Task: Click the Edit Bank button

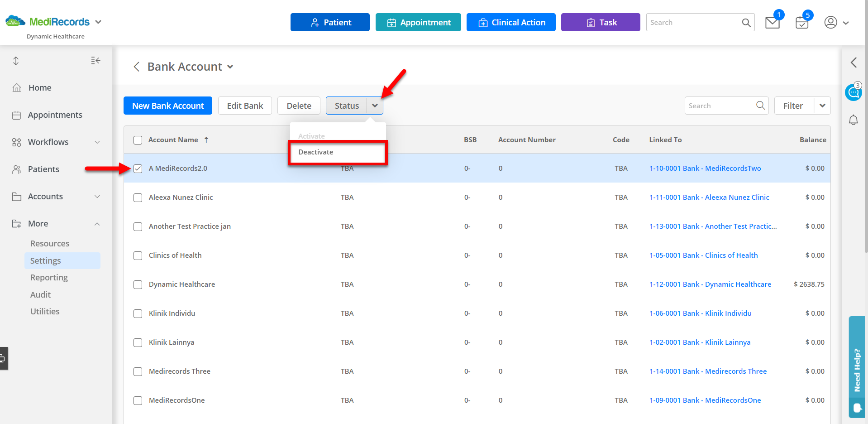Action: click(245, 106)
